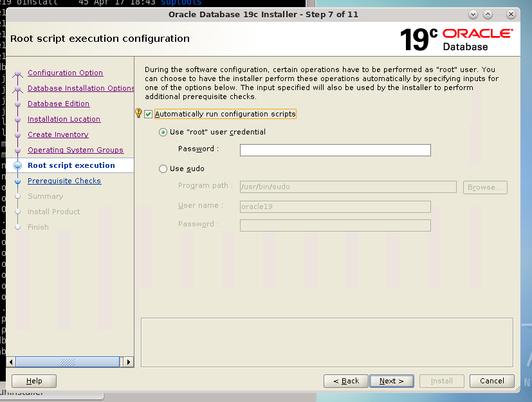Click the Oracle 19c Database logo
The height and width of the screenshot is (402, 532).
click(x=456, y=39)
